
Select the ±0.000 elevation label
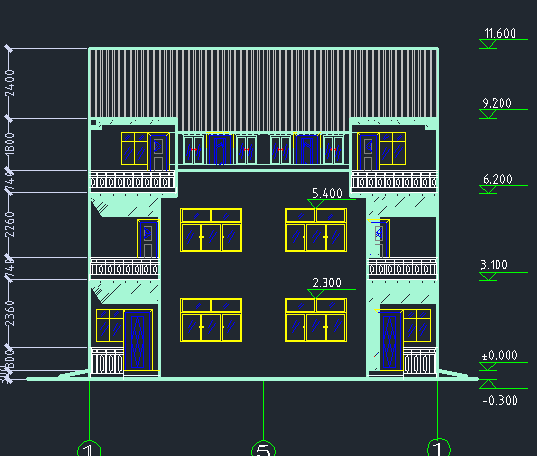tap(499, 355)
